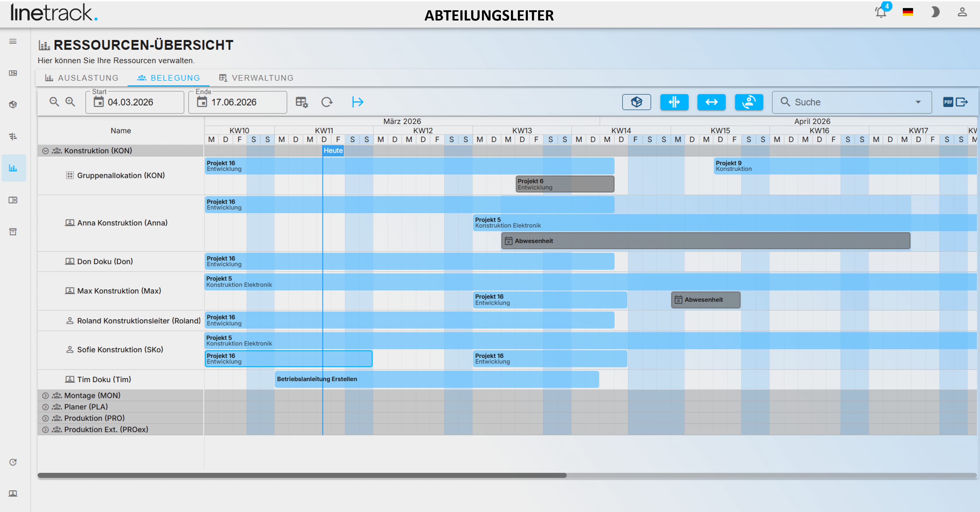This screenshot has height=512, width=980.
Task: Expand the Produktion (PRO) group
Action: coord(45,418)
